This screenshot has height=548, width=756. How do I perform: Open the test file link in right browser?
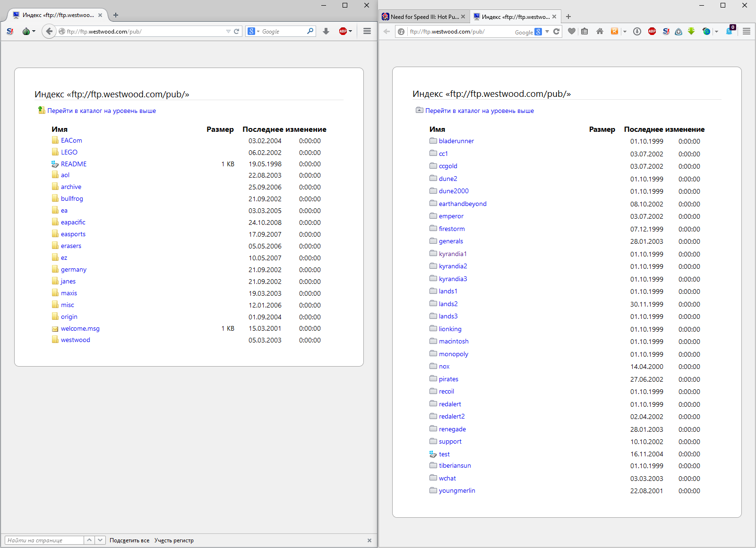(444, 454)
